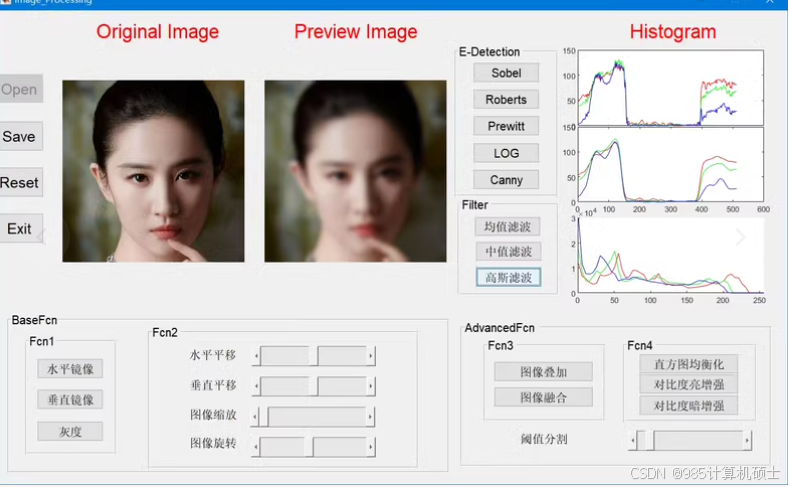Save the processed image

(x=21, y=136)
